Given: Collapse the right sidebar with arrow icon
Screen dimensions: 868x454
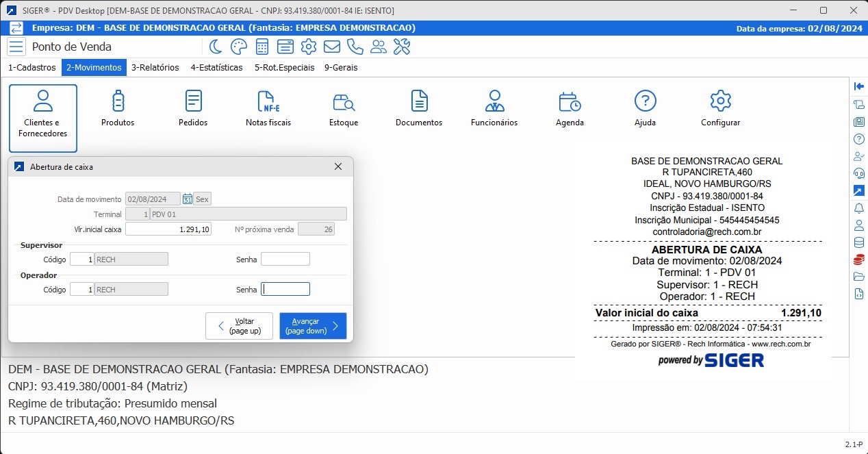Looking at the screenshot, I should (x=859, y=86).
